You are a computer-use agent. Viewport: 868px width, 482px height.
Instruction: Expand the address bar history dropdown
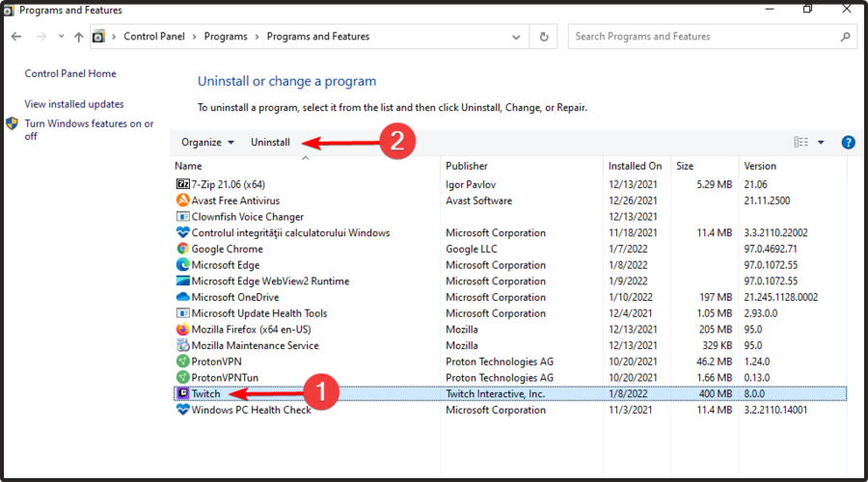[x=516, y=37]
